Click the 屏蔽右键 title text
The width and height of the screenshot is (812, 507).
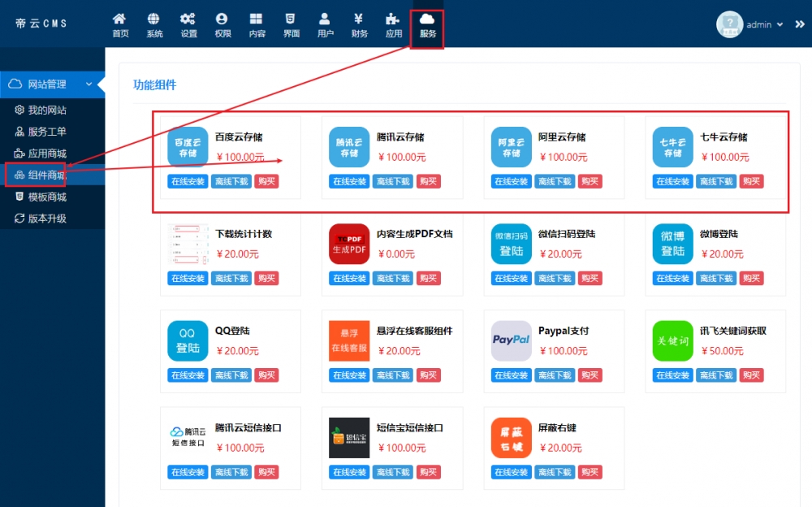click(557, 427)
